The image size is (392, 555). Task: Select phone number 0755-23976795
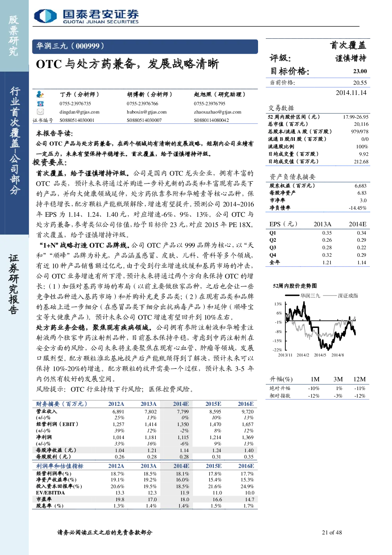(209, 104)
